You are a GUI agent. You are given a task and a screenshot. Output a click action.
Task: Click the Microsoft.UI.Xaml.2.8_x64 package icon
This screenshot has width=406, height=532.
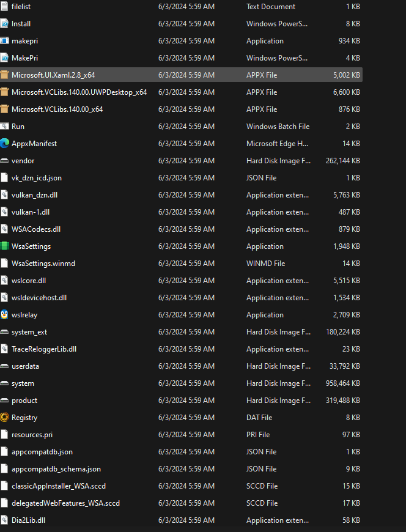click(4, 75)
